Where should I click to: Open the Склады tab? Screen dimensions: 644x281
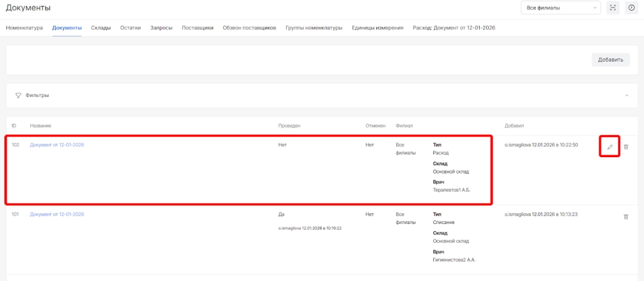point(101,28)
